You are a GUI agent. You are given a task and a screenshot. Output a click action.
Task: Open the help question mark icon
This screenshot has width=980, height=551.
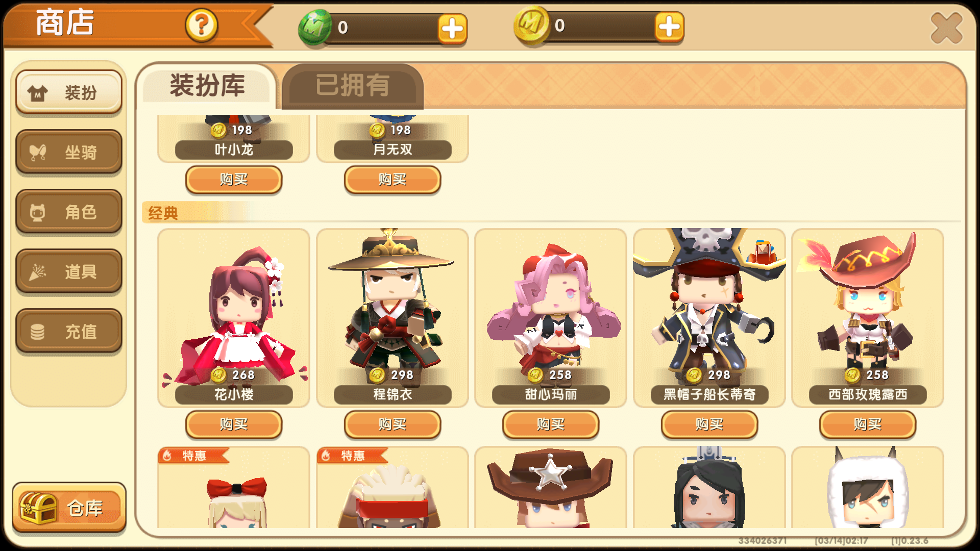(x=202, y=25)
